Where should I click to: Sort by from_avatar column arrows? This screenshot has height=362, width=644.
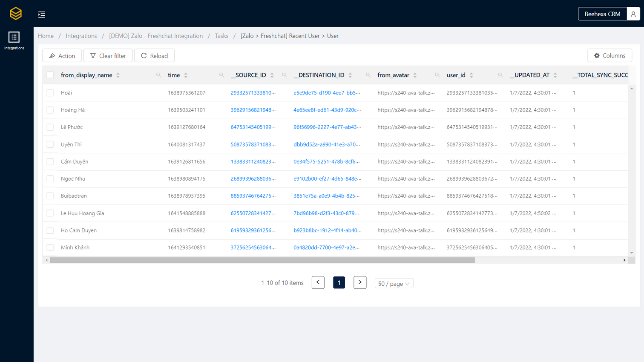(415, 75)
